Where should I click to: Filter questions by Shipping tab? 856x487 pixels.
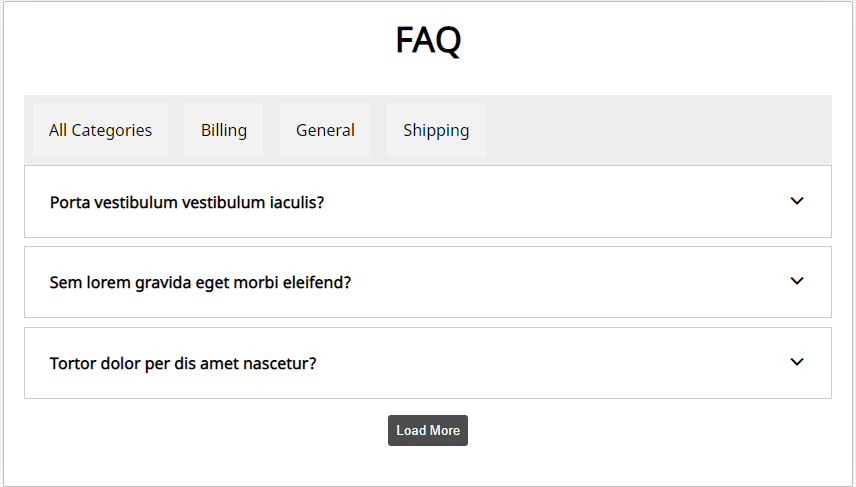click(436, 130)
